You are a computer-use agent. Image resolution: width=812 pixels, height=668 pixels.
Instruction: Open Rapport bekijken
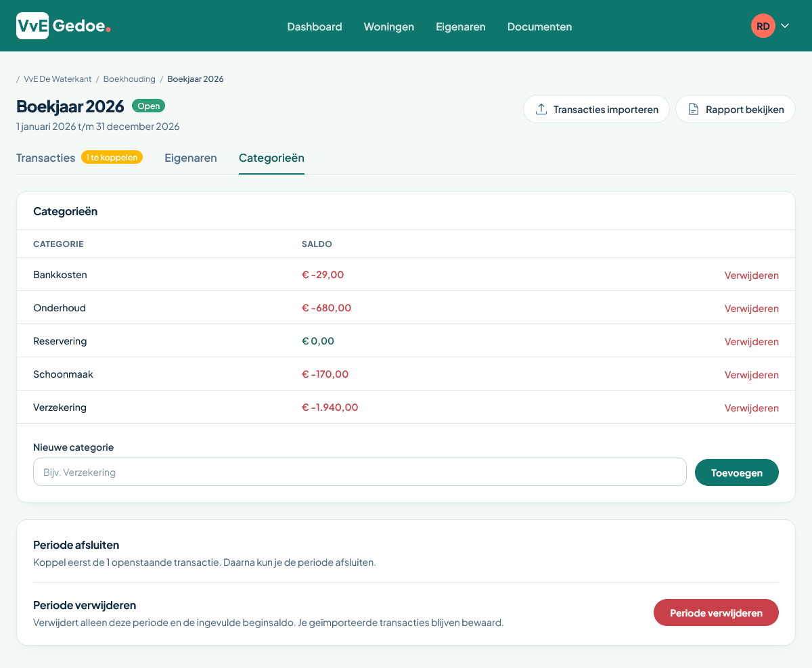(x=736, y=110)
